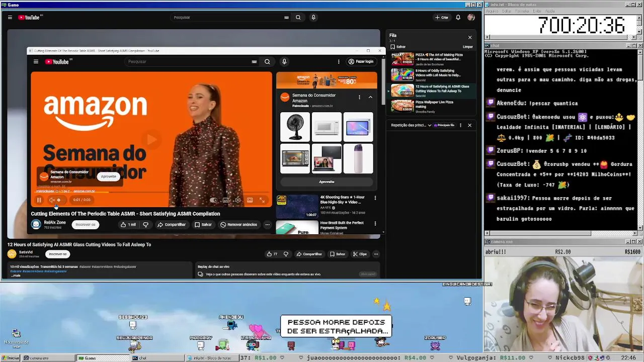This screenshot has height=362, width=644.
Task: Click Fazer login in the popup window
Action: pos(361,62)
